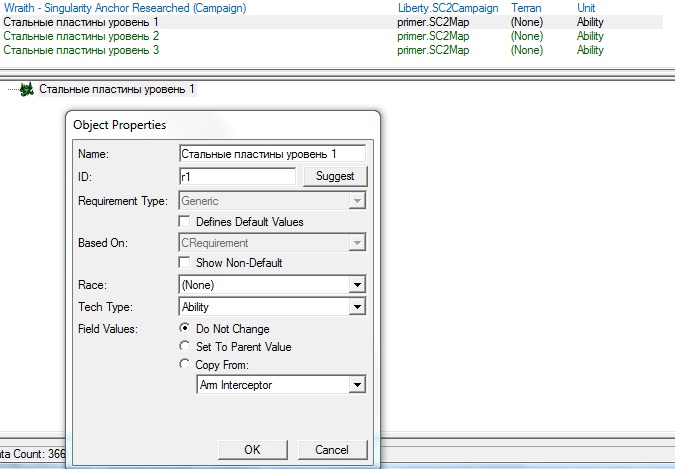Select the Стальные пластины уровень 2 list row

(331, 36)
